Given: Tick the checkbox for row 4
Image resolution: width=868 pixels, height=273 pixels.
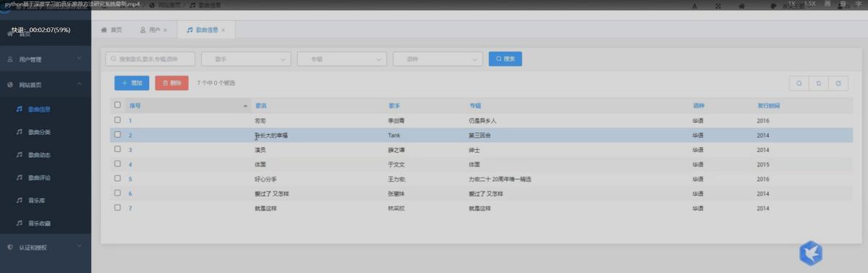Looking at the screenshot, I should coord(118,164).
